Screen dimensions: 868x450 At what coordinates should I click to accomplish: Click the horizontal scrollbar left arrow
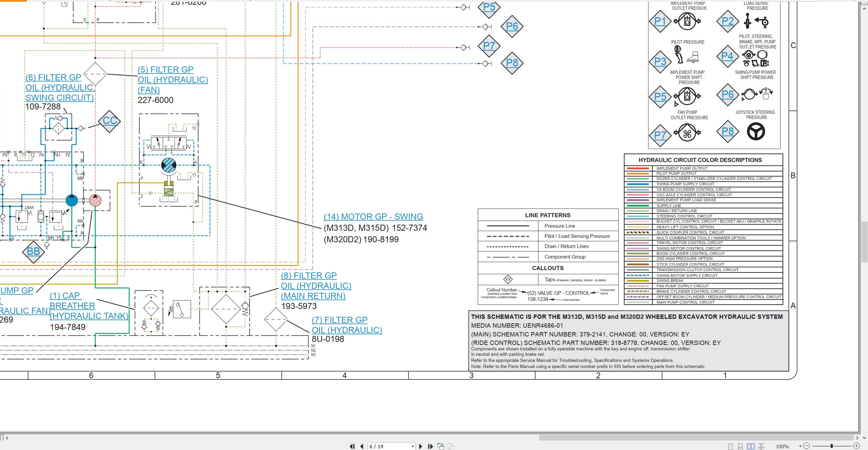7,437
